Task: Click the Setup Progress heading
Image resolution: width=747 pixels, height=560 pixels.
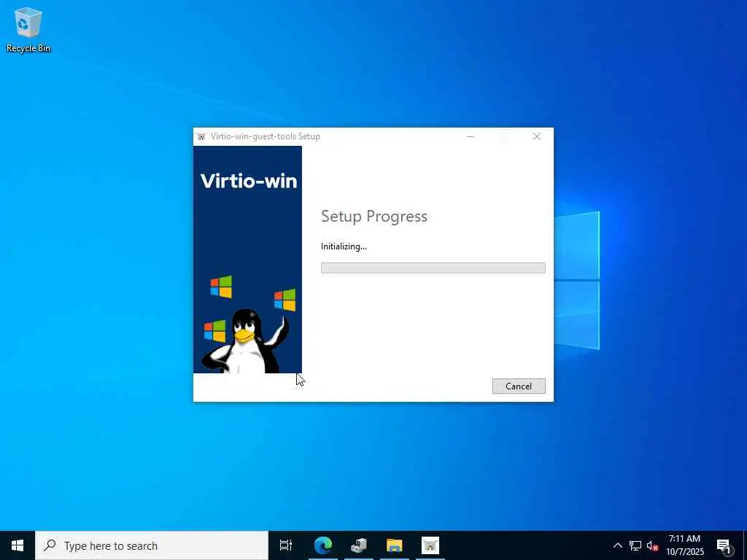Action: click(x=374, y=216)
